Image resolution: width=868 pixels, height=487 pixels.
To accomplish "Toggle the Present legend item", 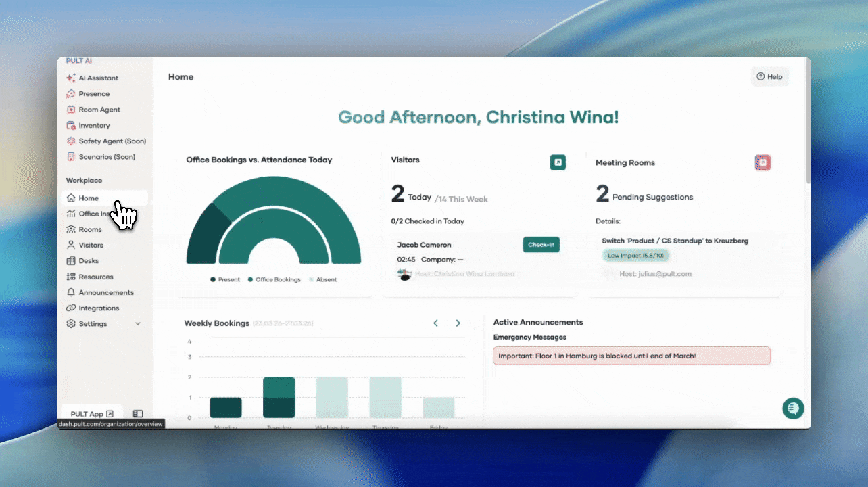I will click(x=225, y=279).
